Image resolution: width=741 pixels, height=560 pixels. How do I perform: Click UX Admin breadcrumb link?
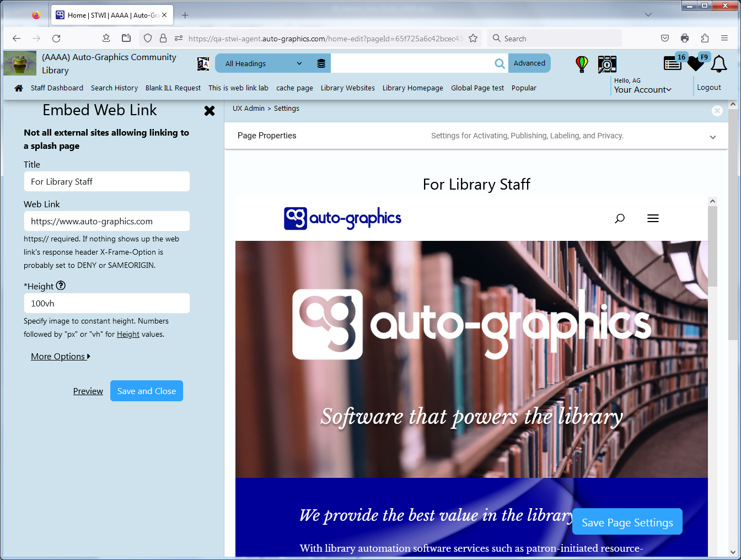249,109
